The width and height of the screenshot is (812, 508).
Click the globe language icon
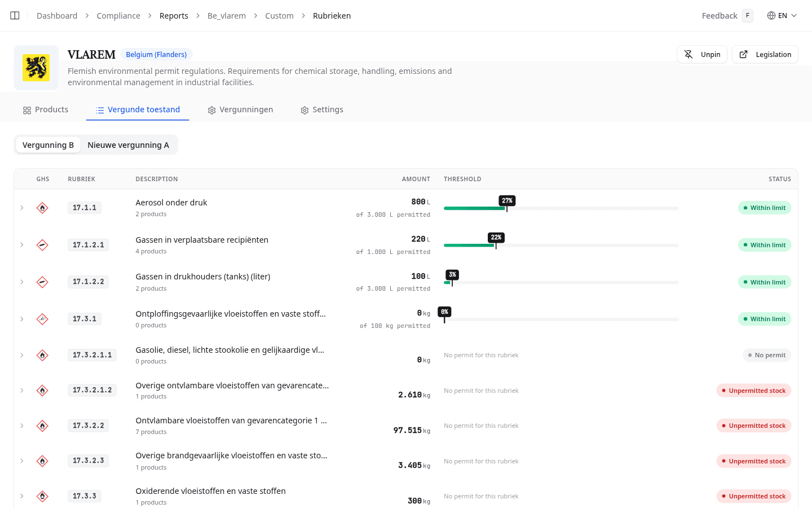771,15
